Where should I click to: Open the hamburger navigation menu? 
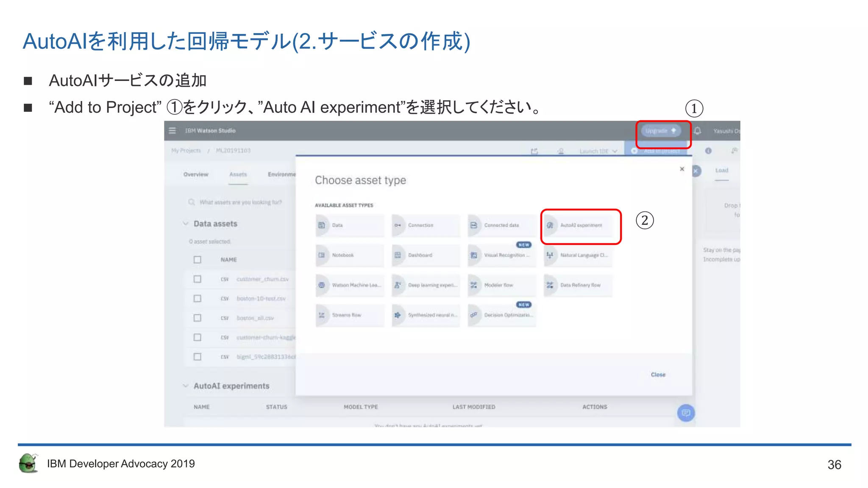click(172, 130)
